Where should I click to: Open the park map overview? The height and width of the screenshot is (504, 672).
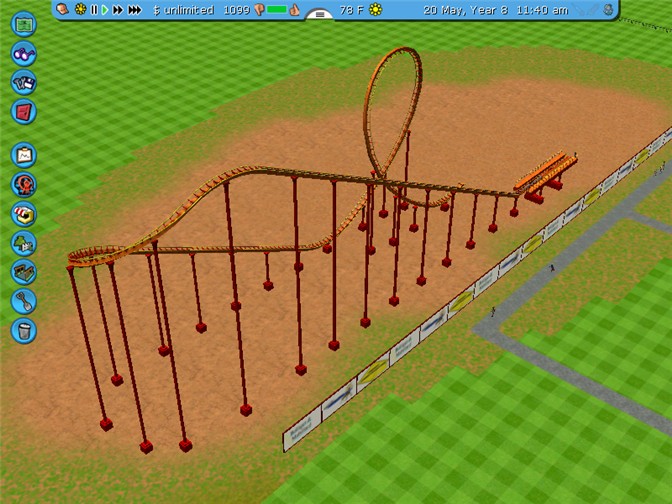coord(24,24)
